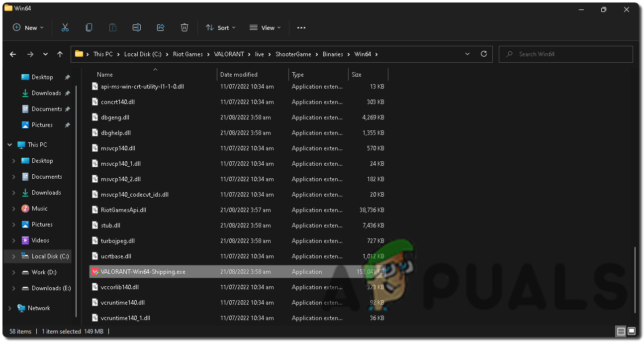The height and width of the screenshot is (342, 644).
Task: Switch to details view layout icon
Action: [621, 331]
